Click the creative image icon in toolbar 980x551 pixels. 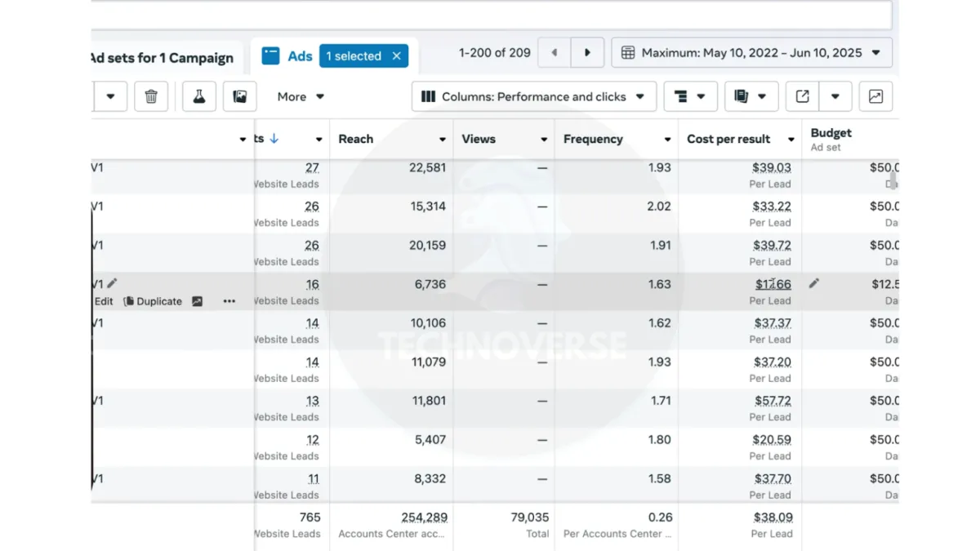tap(240, 96)
